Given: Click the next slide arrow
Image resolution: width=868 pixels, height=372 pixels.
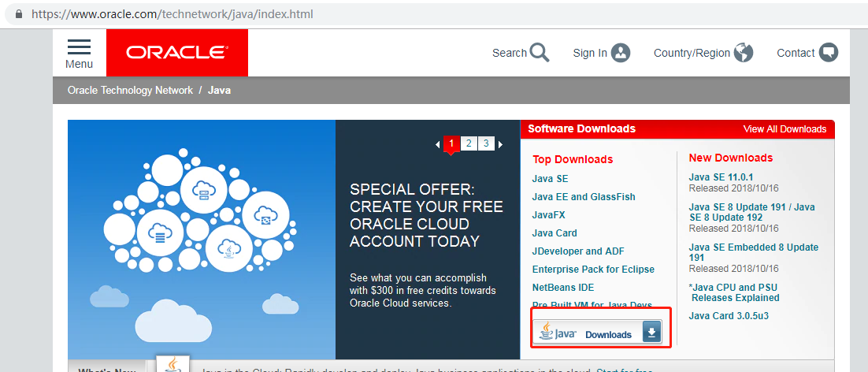Looking at the screenshot, I should tap(500, 144).
